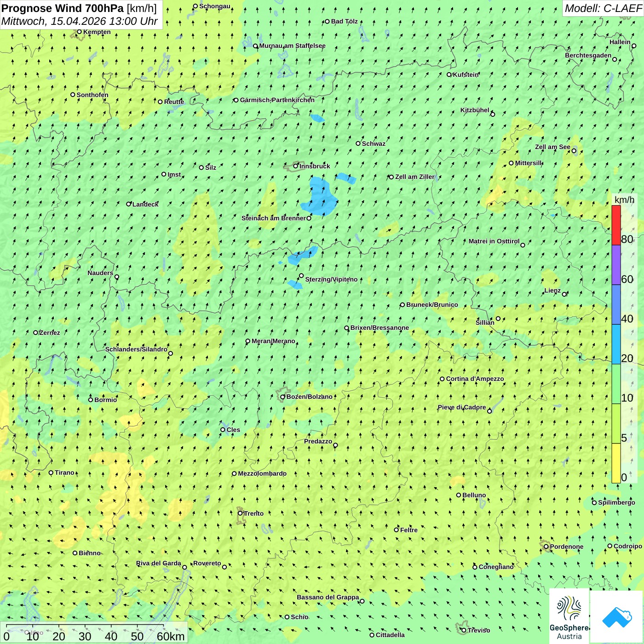The image size is (644, 644).
Task: Click the Sonthofen city marker
Action: 73,95
